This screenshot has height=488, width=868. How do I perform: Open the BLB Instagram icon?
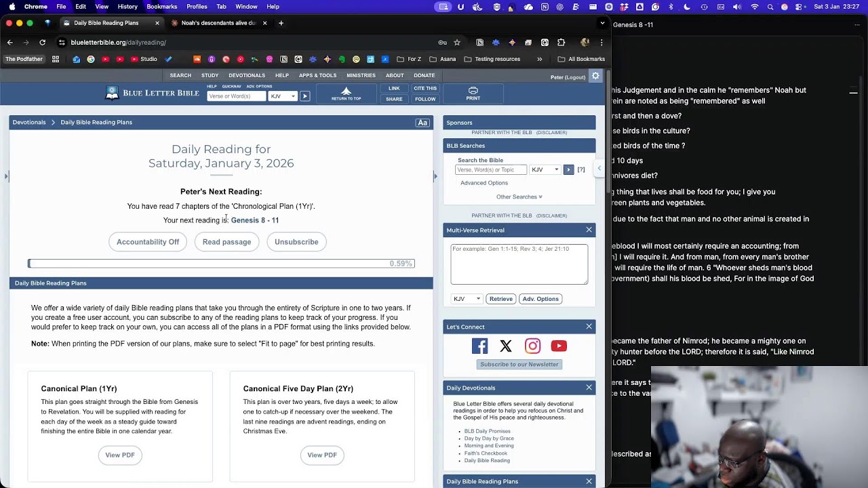click(x=532, y=346)
